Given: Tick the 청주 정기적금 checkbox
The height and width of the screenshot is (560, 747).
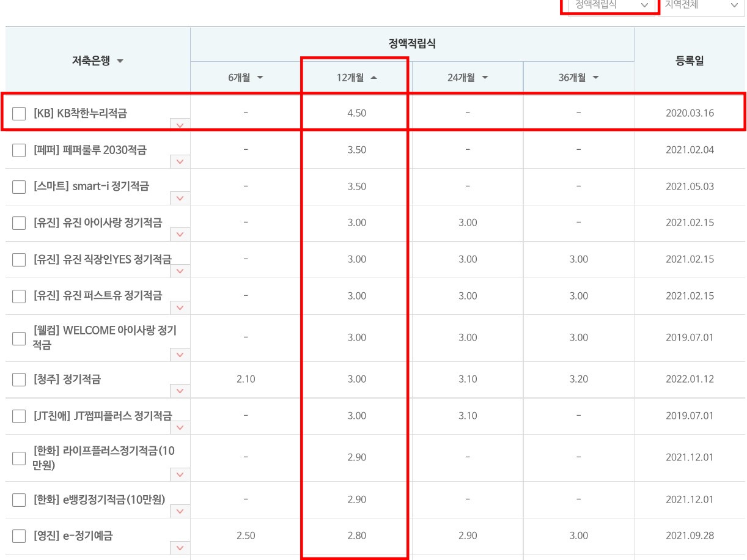Looking at the screenshot, I should pyautogui.click(x=18, y=378).
